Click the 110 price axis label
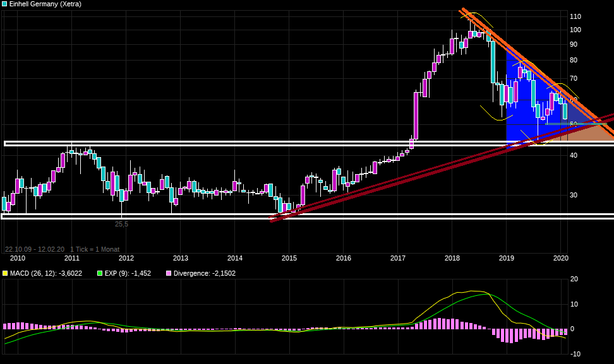Screen dimensions: 614x364 pos(575,16)
